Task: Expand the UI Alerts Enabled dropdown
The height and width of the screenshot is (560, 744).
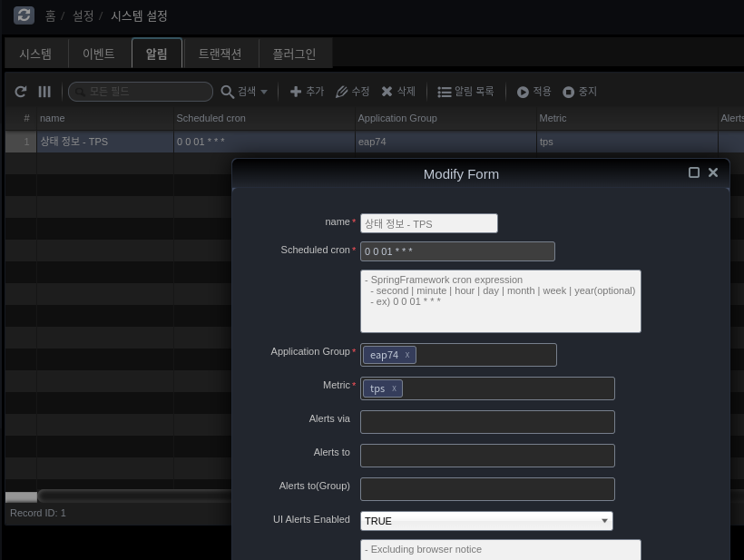Action: point(604,521)
